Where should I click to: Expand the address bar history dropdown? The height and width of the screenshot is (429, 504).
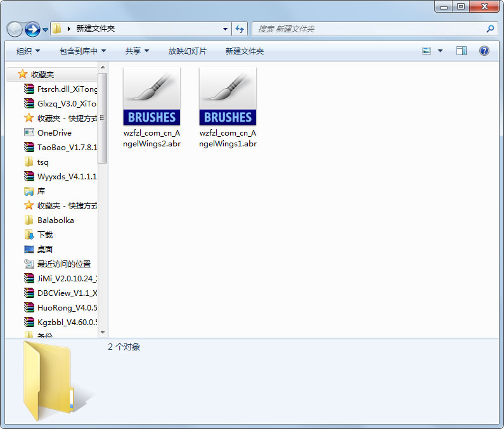pyautogui.click(x=225, y=29)
